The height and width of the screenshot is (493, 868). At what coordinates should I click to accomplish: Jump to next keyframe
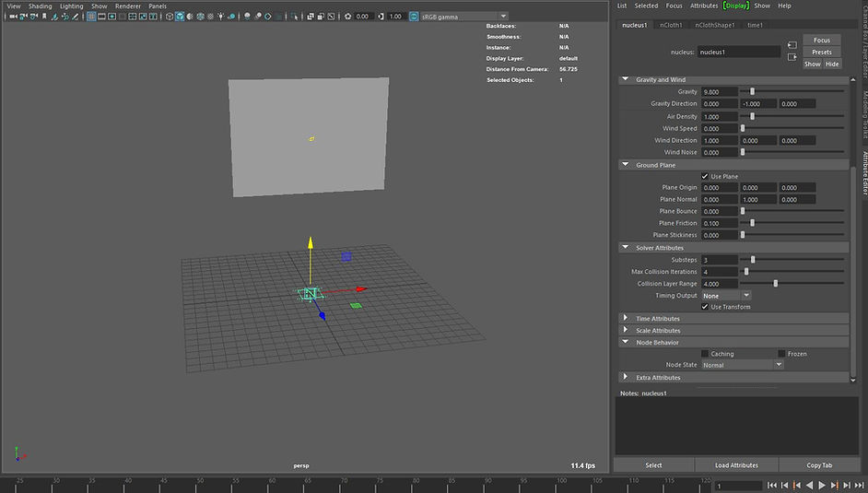point(835,486)
